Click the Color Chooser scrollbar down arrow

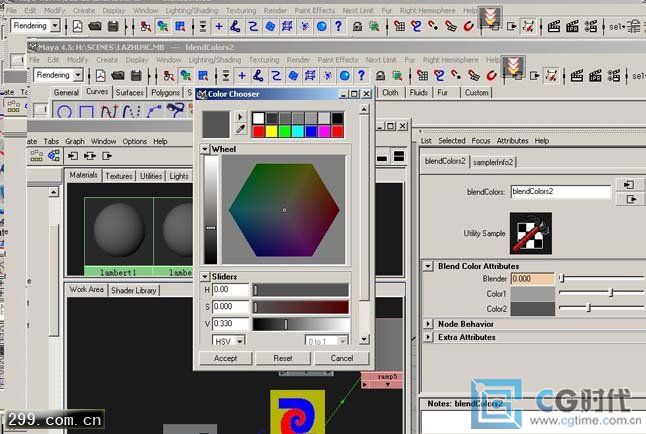coord(364,339)
